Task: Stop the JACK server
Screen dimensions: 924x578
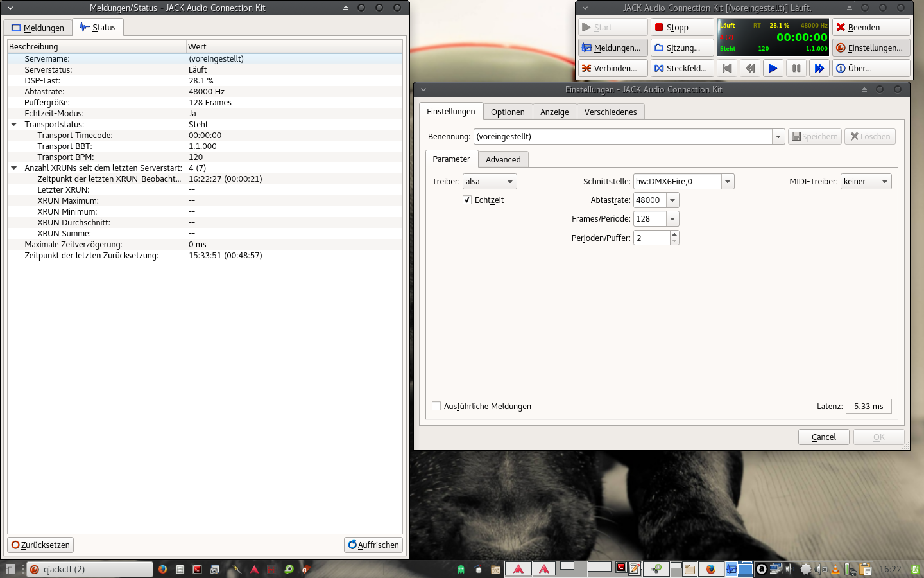Action: 681,27
